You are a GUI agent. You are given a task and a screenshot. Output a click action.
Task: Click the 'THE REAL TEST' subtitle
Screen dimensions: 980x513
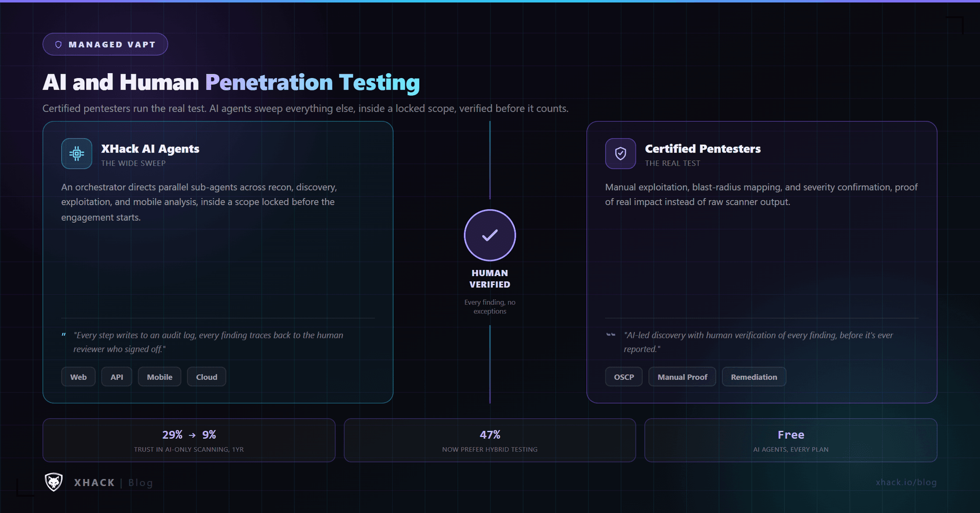(x=673, y=163)
